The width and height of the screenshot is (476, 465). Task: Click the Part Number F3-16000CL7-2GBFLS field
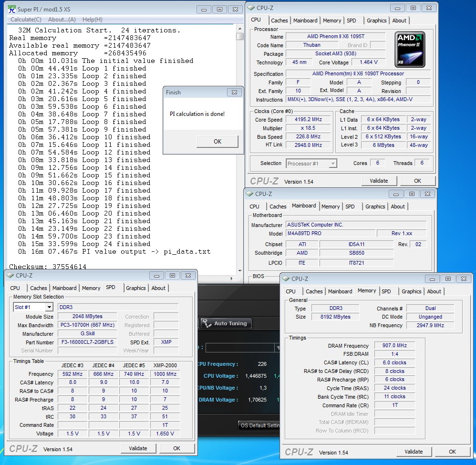(x=87, y=342)
